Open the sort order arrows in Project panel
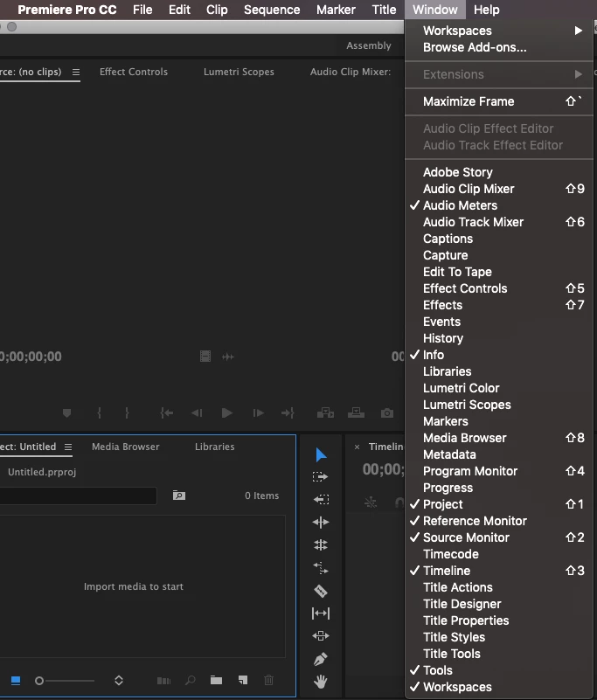Screen dimensions: 597x700 coord(119,681)
